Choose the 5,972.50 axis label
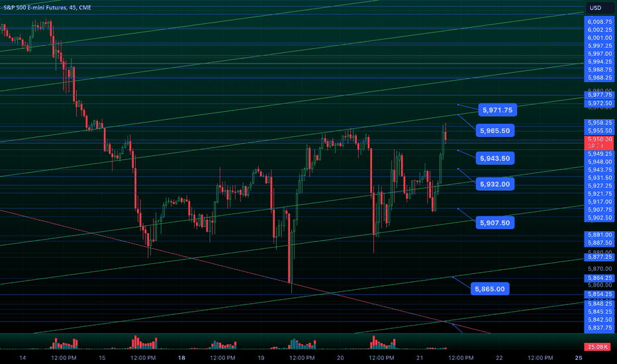617x364 pixels. point(600,103)
